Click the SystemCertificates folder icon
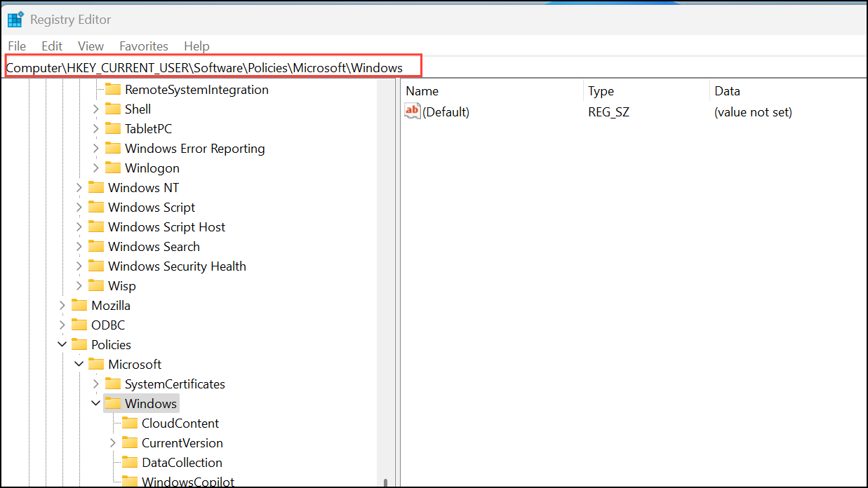 click(x=113, y=384)
